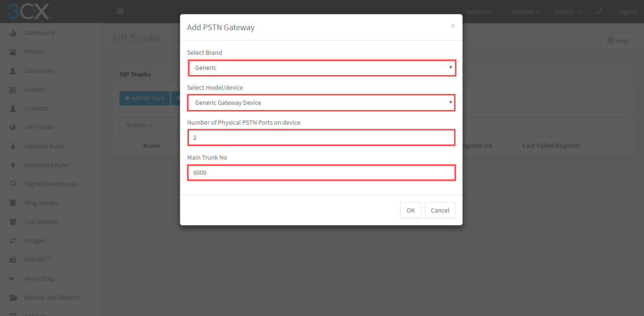Click the Cancel button

440,210
